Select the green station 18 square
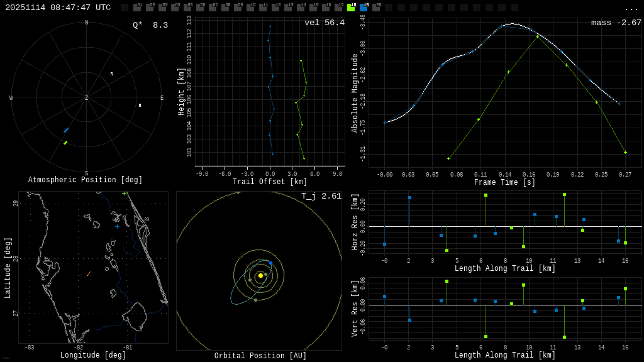 (x=351, y=8)
